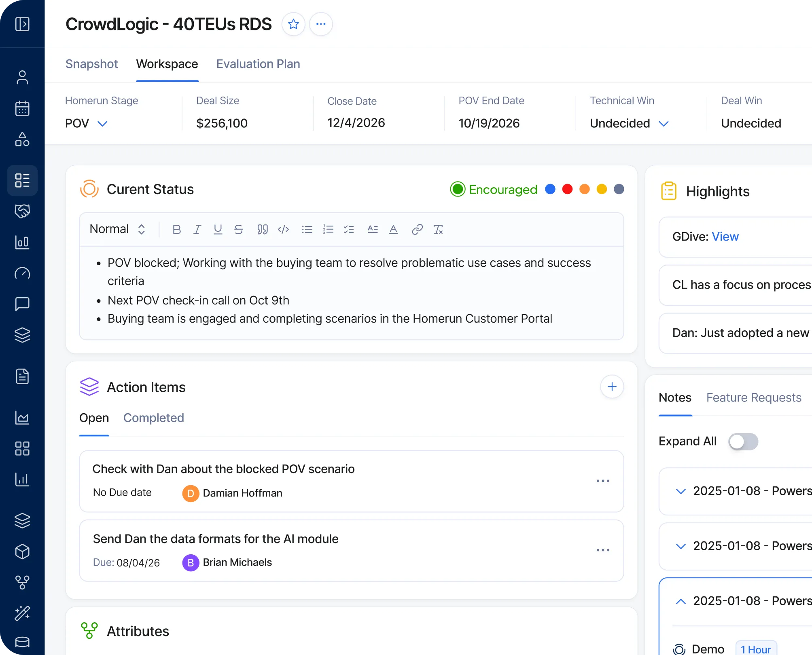Select the red status color dot

coord(567,189)
